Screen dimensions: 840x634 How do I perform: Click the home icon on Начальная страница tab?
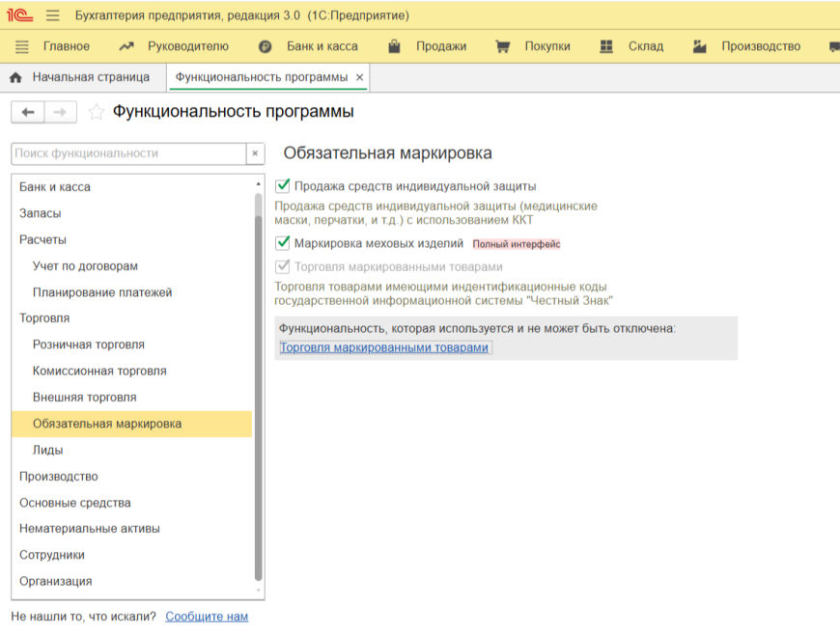click(15, 77)
